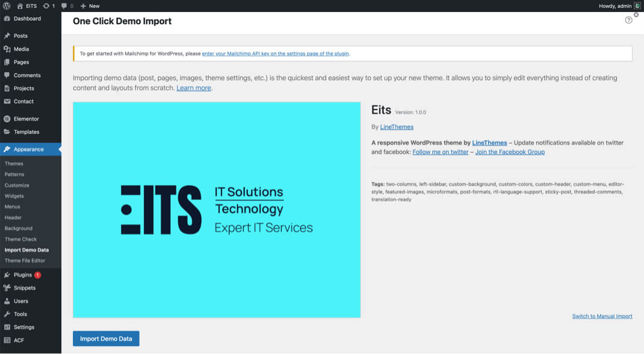Click the ACF grid icon
This screenshot has height=354, width=644.
[x=7, y=340]
